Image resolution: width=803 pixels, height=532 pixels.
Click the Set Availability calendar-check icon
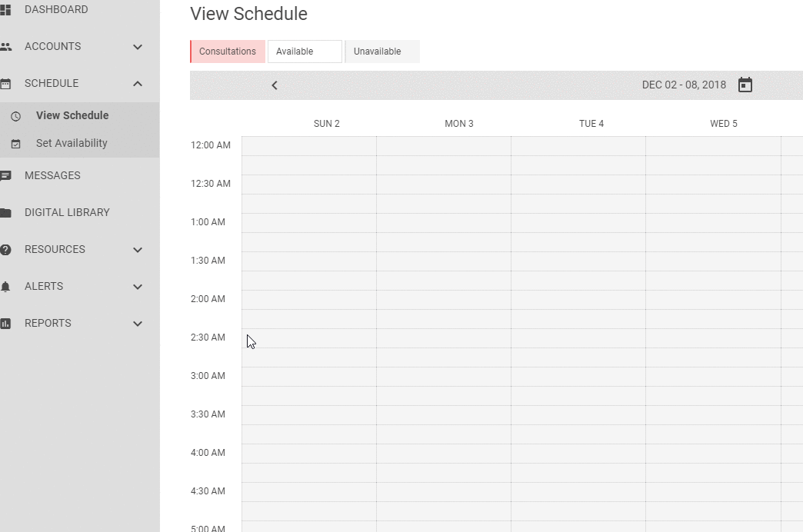[x=15, y=144]
